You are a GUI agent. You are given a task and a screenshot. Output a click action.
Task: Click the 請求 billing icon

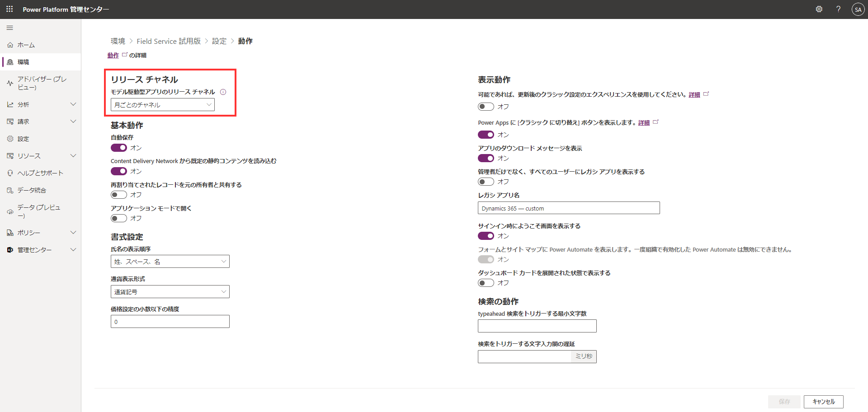pos(10,122)
